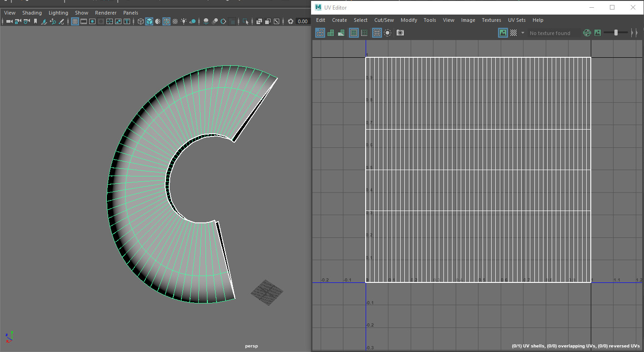Click the viewport exposure value field
Screen dimensions: 644x352
click(x=302, y=21)
